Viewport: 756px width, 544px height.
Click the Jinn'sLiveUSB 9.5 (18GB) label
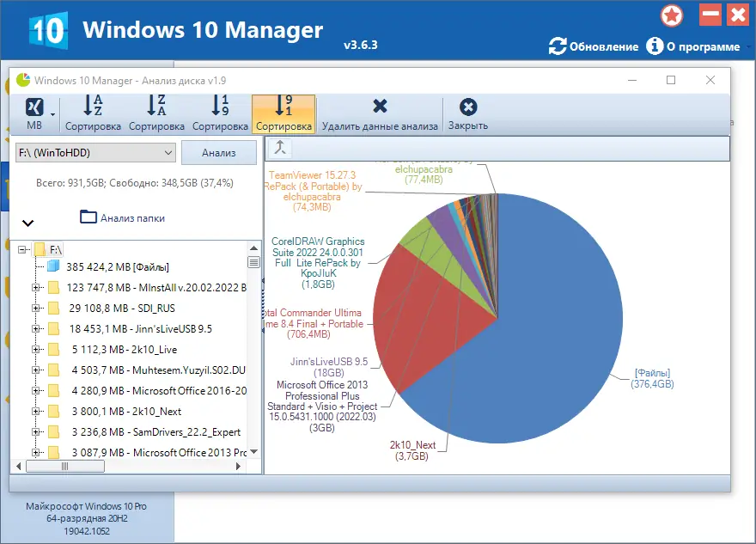tap(329, 367)
